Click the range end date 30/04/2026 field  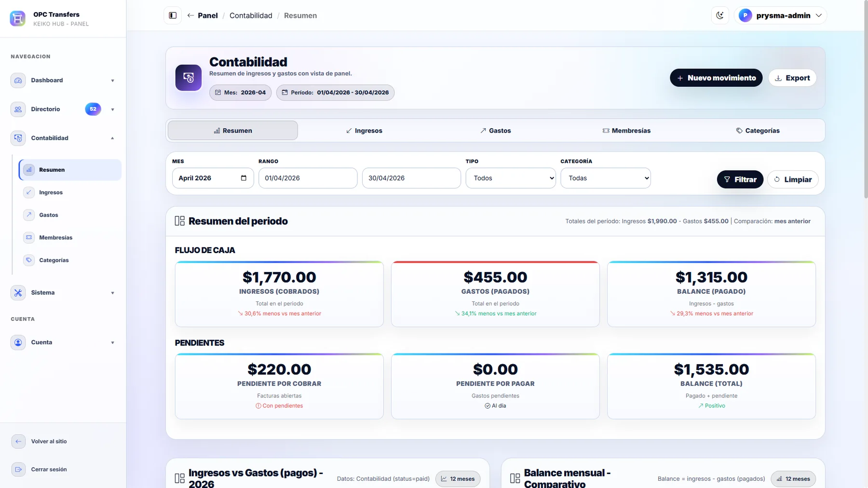pos(411,178)
